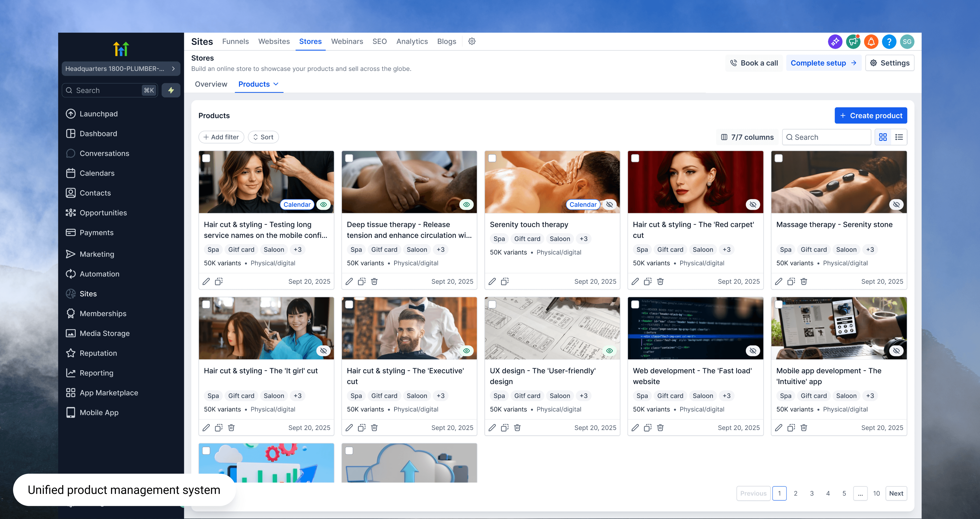Open the Headquarters location switcher
The image size is (980, 519).
pyautogui.click(x=121, y=68)
